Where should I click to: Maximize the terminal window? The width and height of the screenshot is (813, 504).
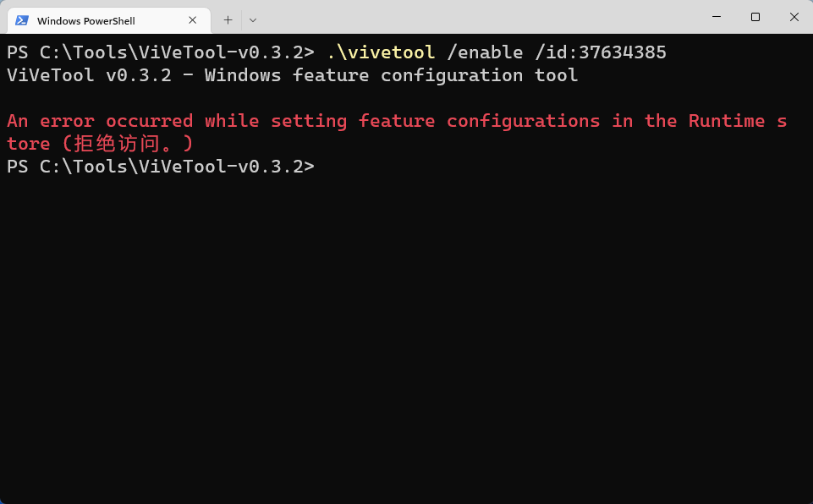coord(755,17)
